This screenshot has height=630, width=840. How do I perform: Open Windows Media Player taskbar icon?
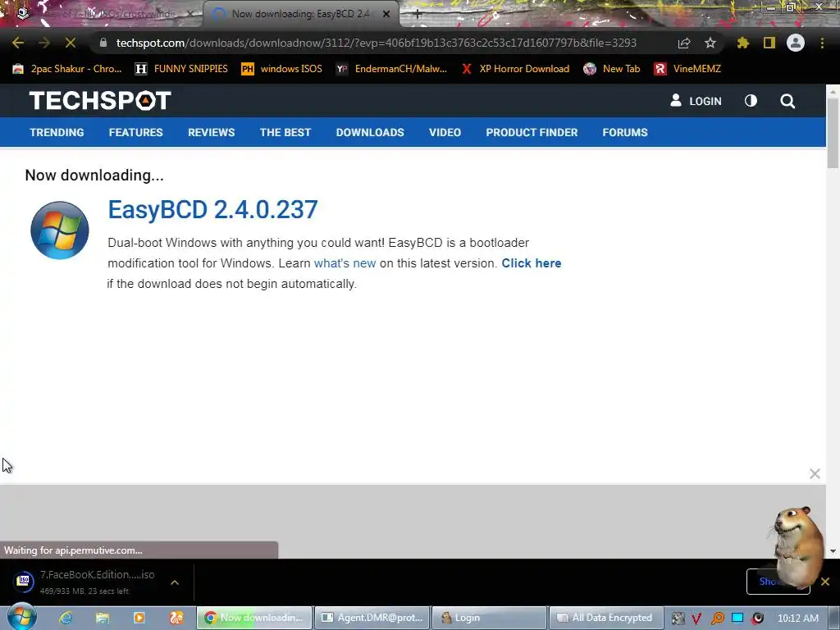pyautogui.click(x=139, y=618)
